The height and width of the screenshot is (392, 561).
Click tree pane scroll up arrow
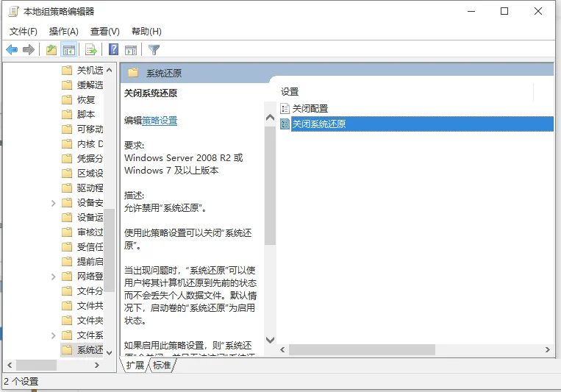pos(110,70)
